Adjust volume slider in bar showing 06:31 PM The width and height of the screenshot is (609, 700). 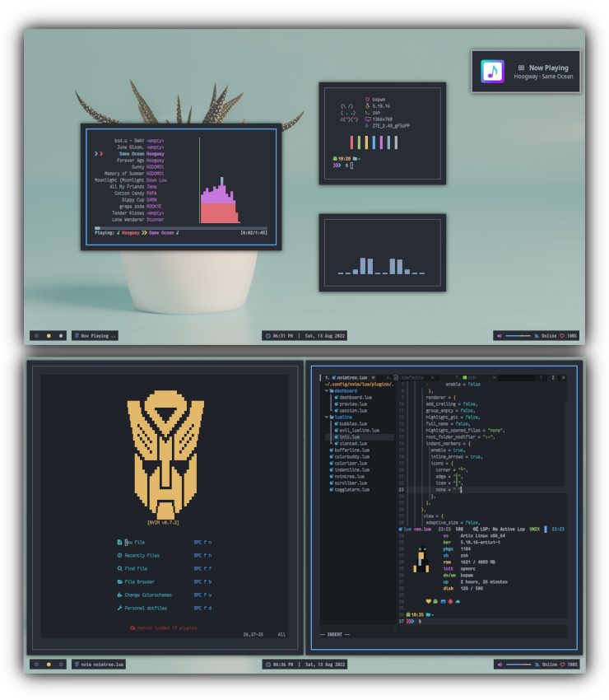(518, 336)
